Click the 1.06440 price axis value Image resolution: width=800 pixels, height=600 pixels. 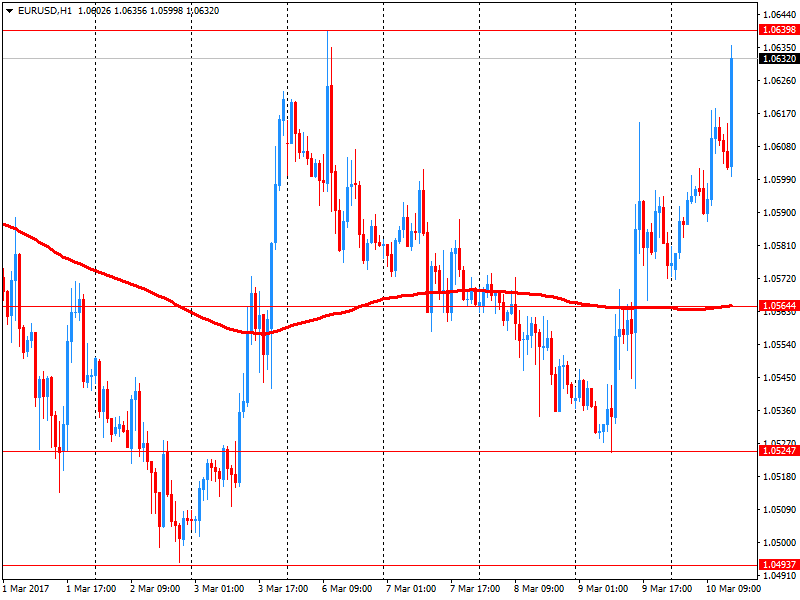click(780, 15)
